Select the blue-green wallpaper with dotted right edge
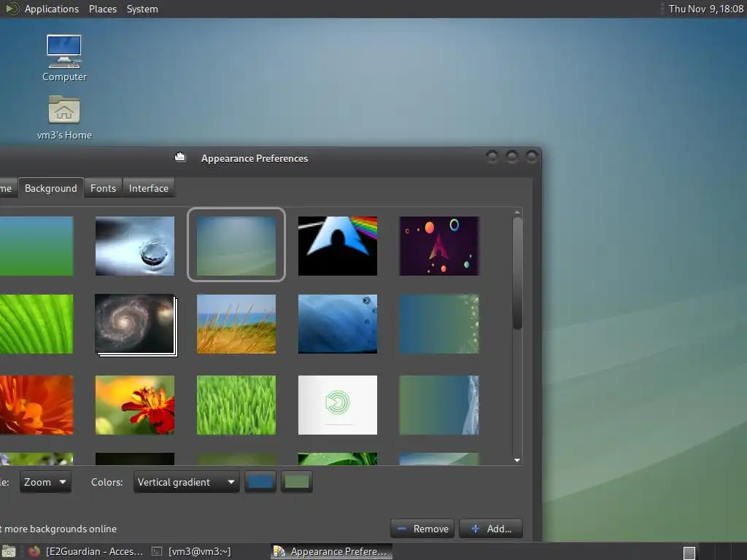 [439, 324]
